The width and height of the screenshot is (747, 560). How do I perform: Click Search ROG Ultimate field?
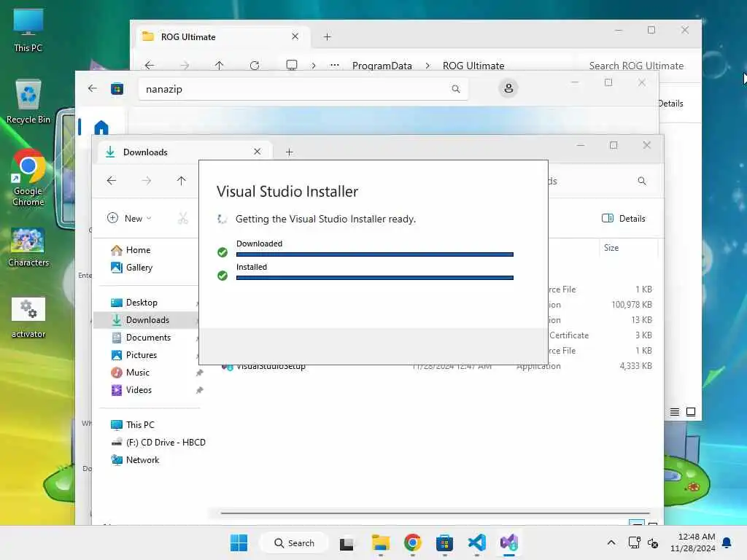pyautogui.click(x=636, y=66)
